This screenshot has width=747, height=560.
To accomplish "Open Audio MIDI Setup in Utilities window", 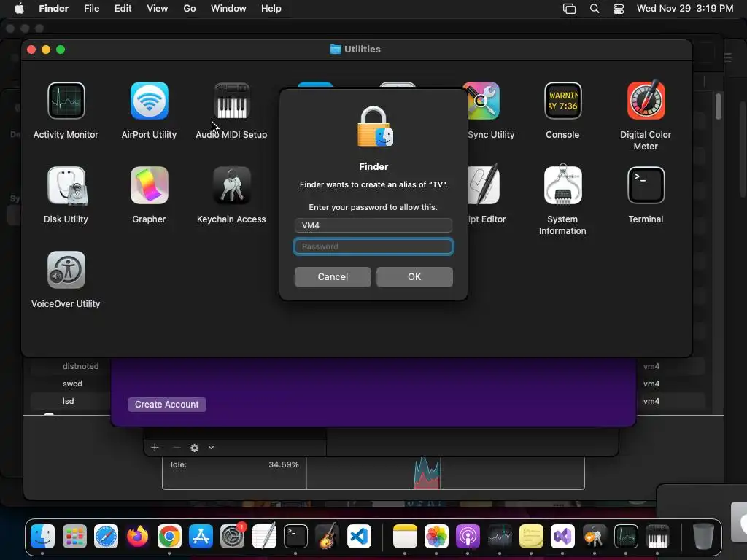I will (231, 101).
